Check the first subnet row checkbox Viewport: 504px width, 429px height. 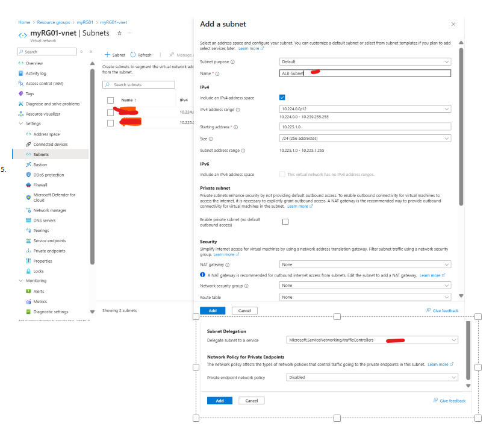[x=111, y=112]
